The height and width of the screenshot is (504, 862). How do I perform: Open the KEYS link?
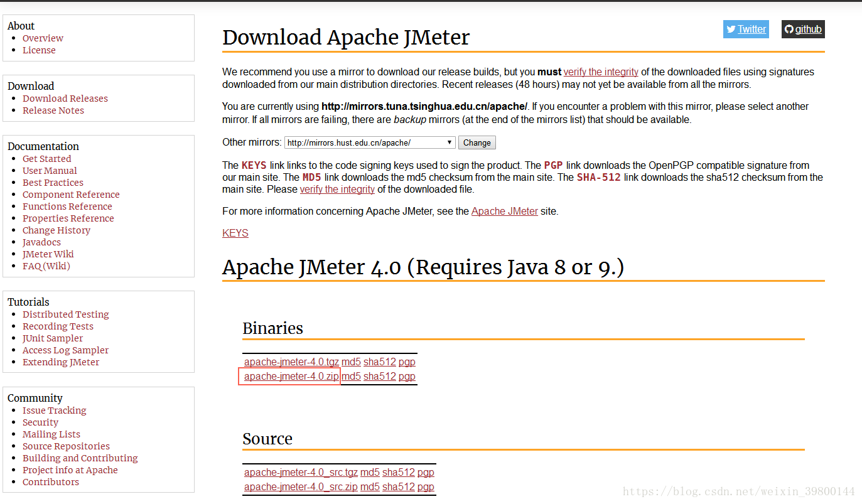click(x=235, y=233)
